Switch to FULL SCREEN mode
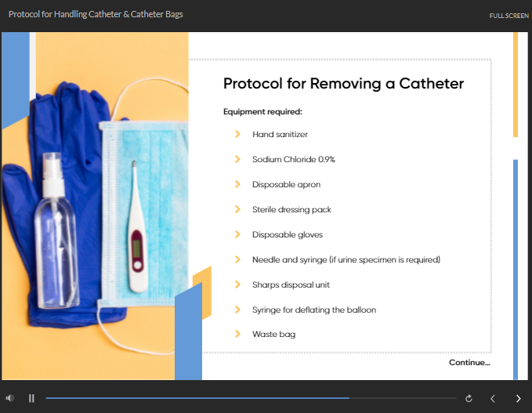This screenshot has width=532, height=413. coord(508,16)
